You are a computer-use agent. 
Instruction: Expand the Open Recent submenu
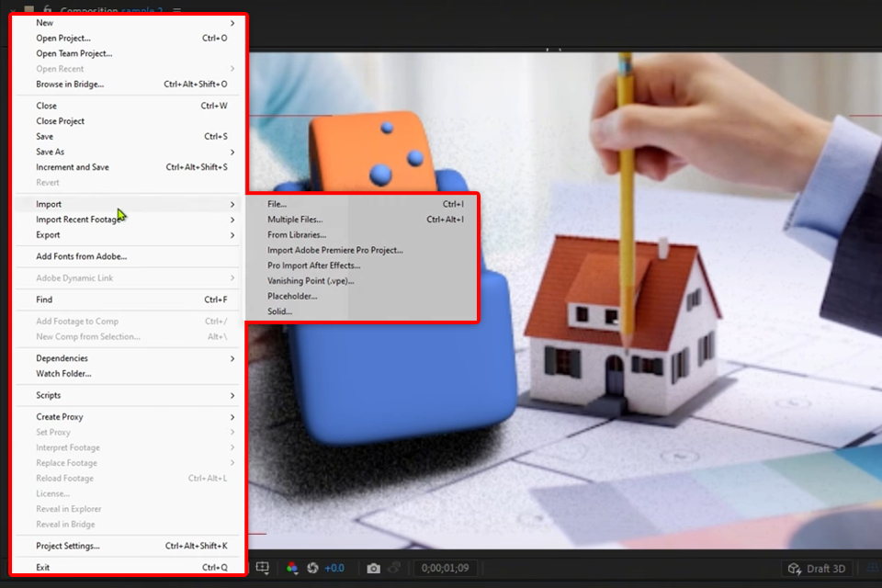tap(129, 69)
